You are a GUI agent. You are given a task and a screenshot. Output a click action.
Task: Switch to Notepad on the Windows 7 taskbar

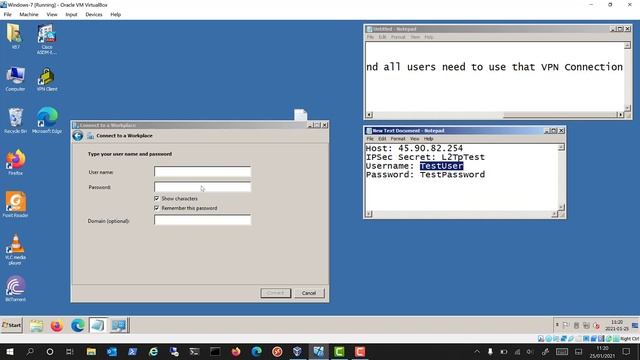tap(98, 326)
